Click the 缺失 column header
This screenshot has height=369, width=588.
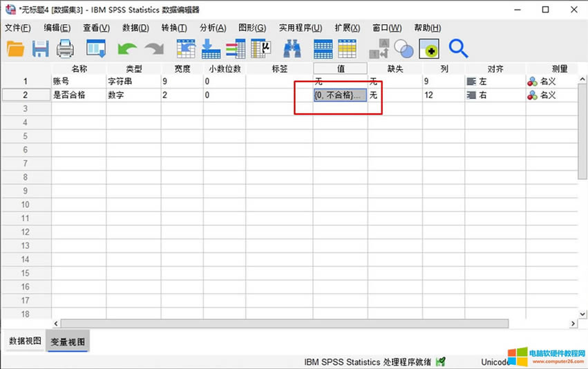coord(395,68)
